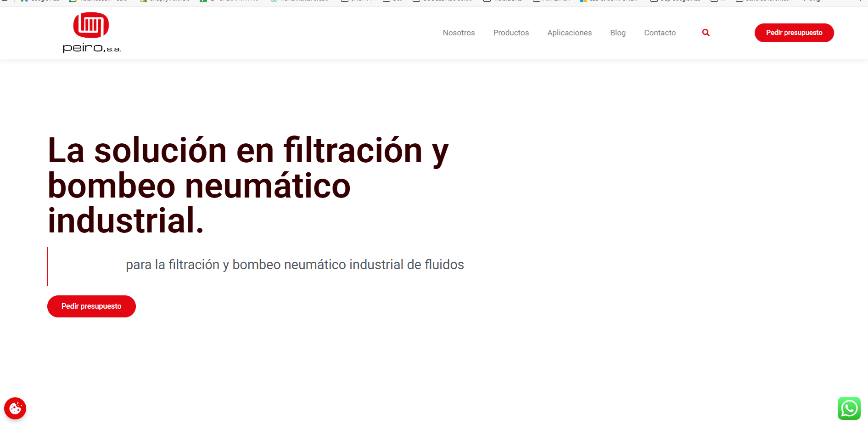This screenshot has width=868, height=424.
Task: Go to the Blog page
Action: coord(618,33)
